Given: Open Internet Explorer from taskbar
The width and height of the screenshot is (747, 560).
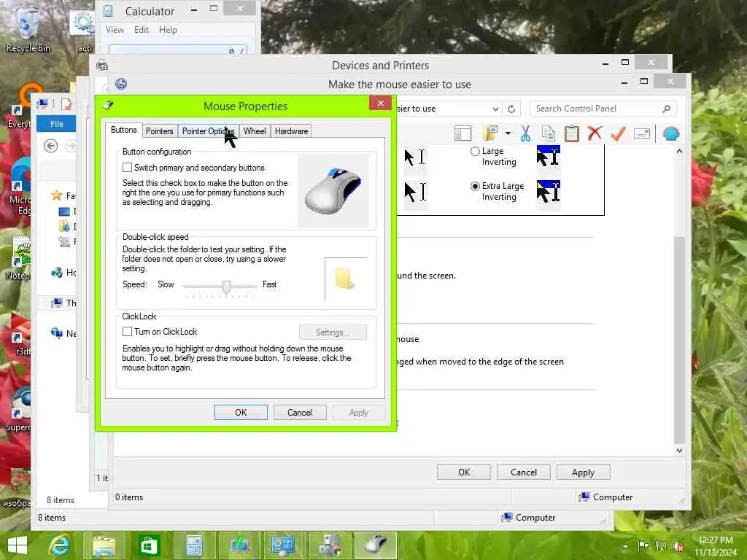Looking at the screenshot, I should [x=60, y=545].
